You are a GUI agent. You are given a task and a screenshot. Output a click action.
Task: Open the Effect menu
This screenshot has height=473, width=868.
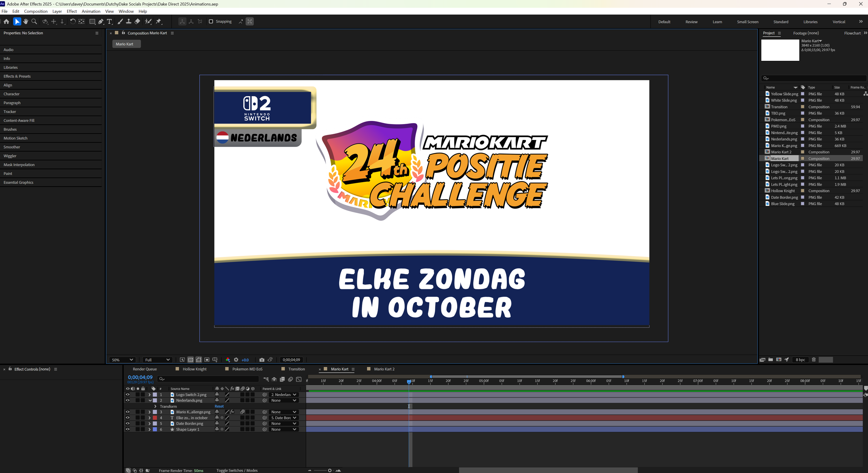click(x=72, y=11)
